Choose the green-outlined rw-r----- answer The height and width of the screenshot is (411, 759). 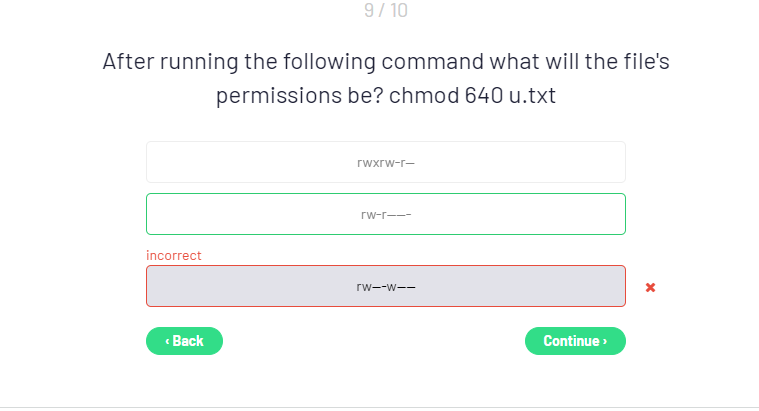pyautogui.click(x=385, y=214)
